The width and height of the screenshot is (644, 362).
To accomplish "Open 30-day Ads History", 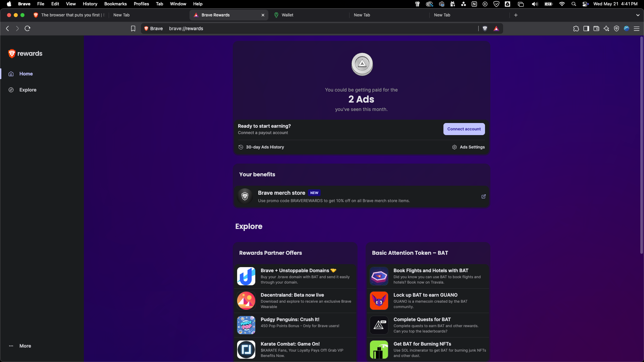I will pyautogui.click(x=261, y=147).
